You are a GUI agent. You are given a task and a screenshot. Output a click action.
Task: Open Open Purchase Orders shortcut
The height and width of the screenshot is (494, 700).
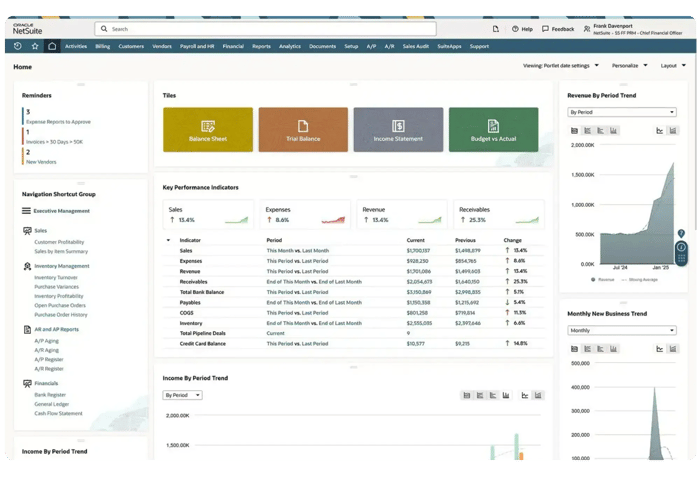(60, 305)
